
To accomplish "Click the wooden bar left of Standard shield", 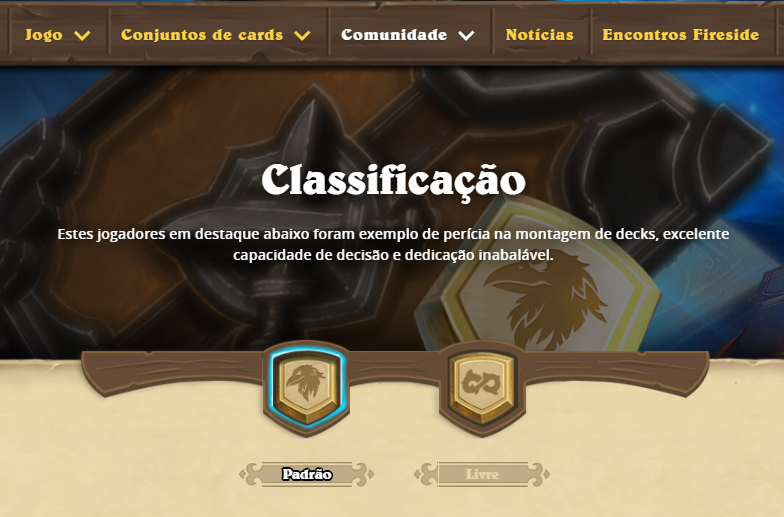I will [172, 372].
